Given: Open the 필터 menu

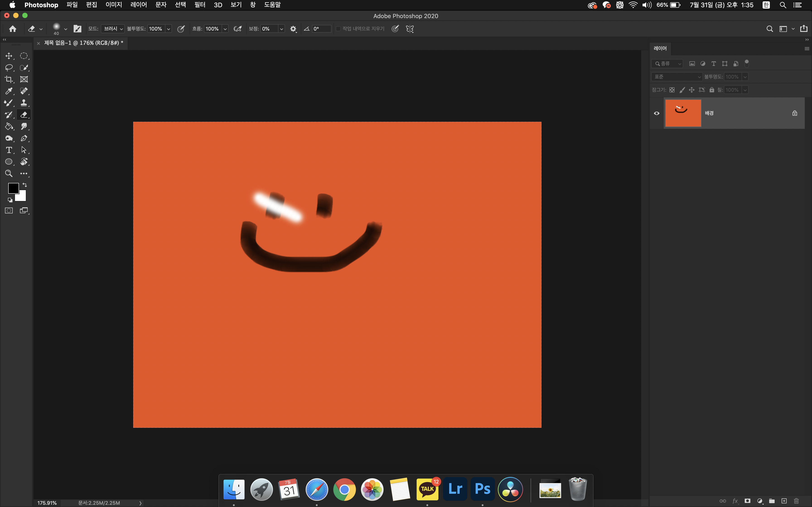Looking at the screenshot, I should point(200,5).
